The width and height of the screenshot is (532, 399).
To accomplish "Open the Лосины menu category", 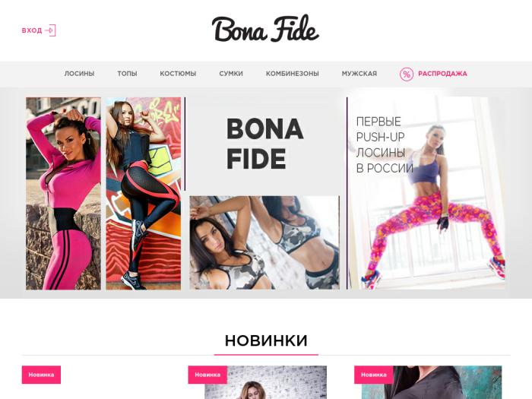I will tap(79, 74).
